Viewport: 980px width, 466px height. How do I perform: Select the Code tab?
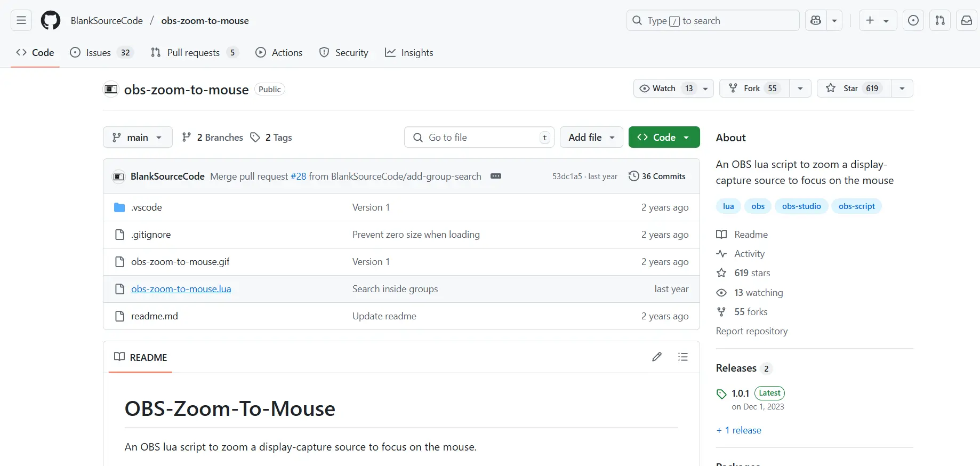pos(35,52)
